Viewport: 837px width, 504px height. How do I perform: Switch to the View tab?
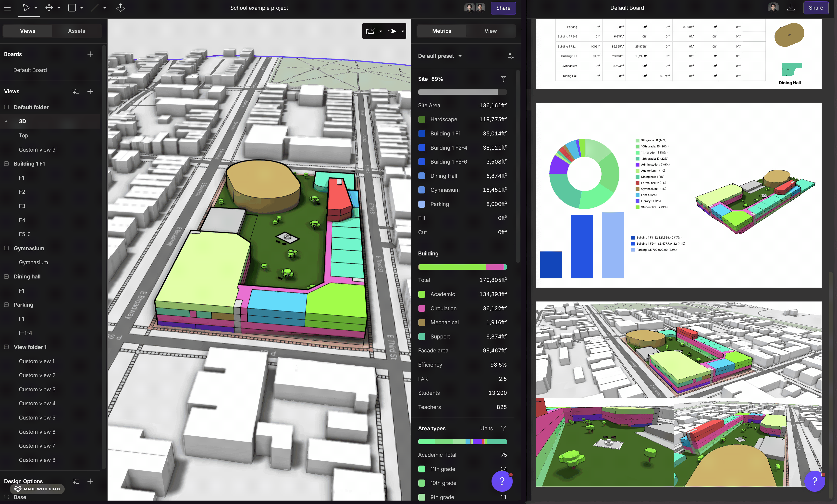pos(490,31)
